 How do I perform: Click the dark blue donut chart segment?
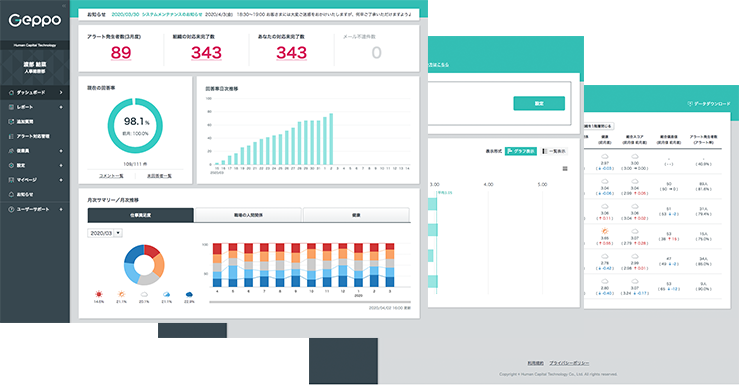point(133,254)
